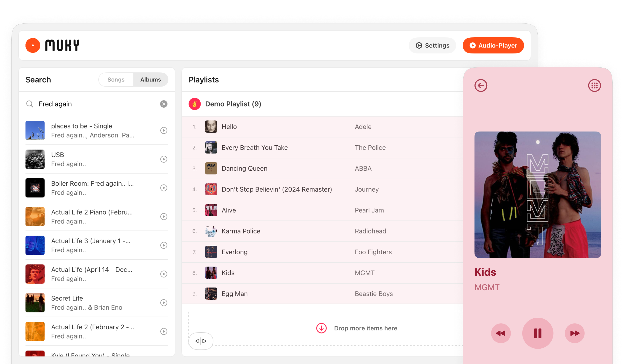
Task: Select the Egg Man track
Action: pyautogui.click(x=322, y=294)
